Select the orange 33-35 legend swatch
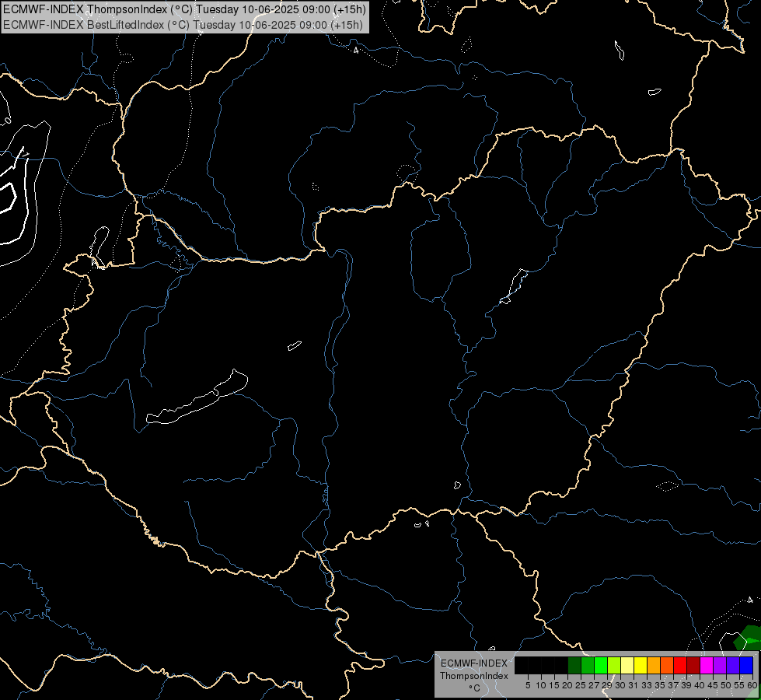Viewport: 761px width, 700px height. [x=654, y=665]
